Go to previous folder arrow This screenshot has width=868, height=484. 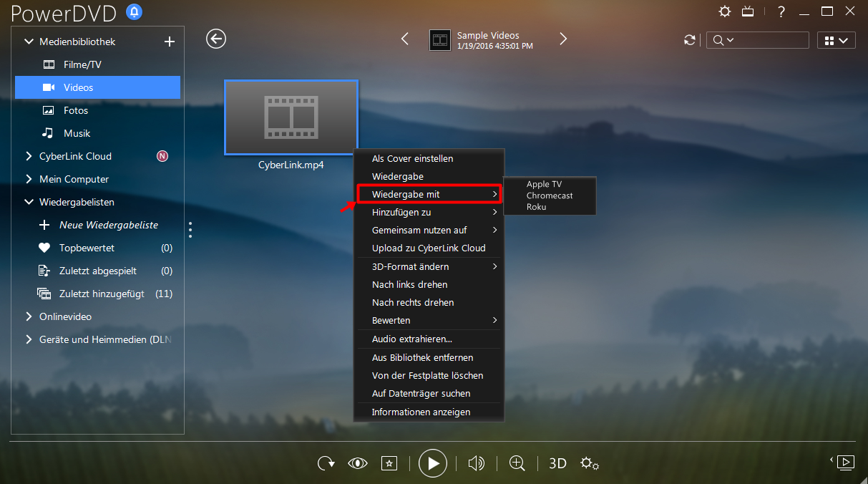click(405, 39)
